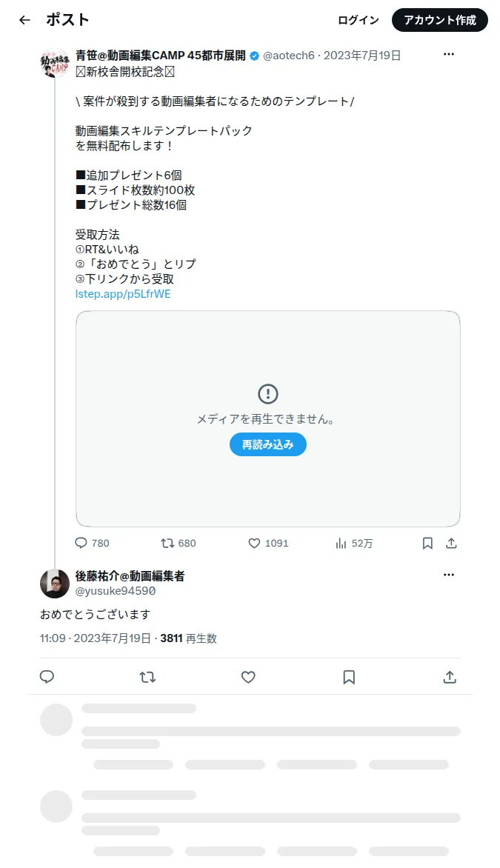500x868 pixels.
Task: Open 青笹 profile avatar
Action: tap(55, 62)
